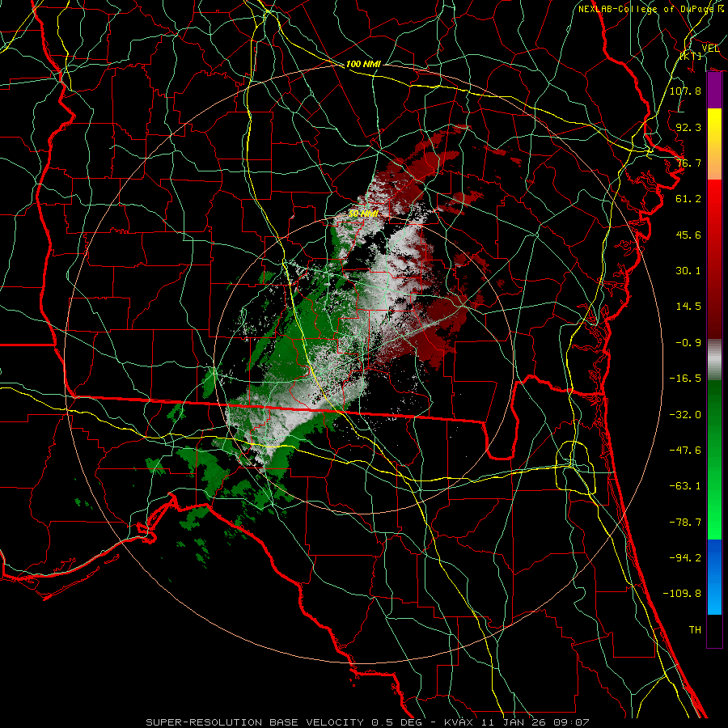Click the -63.1 legend value
The width and height of the screenshot is (728, 728).
pyautogui.click(x=685, y=486)
